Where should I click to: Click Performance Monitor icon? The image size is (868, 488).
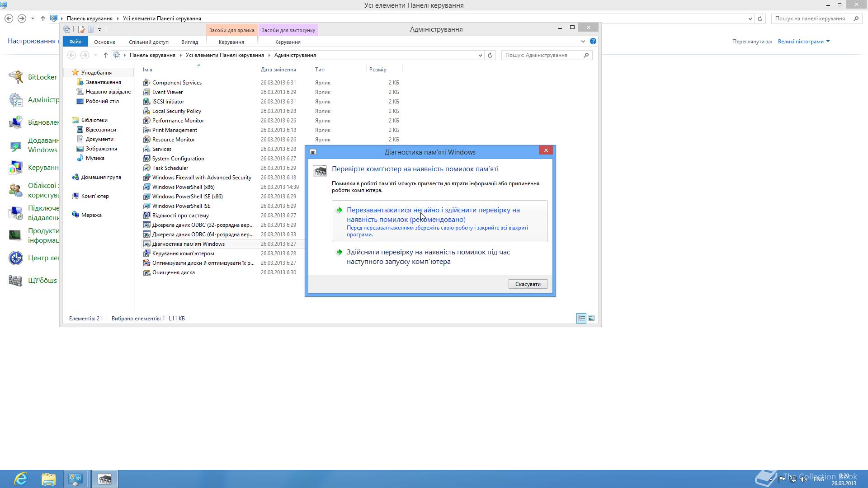pos(146,121)
